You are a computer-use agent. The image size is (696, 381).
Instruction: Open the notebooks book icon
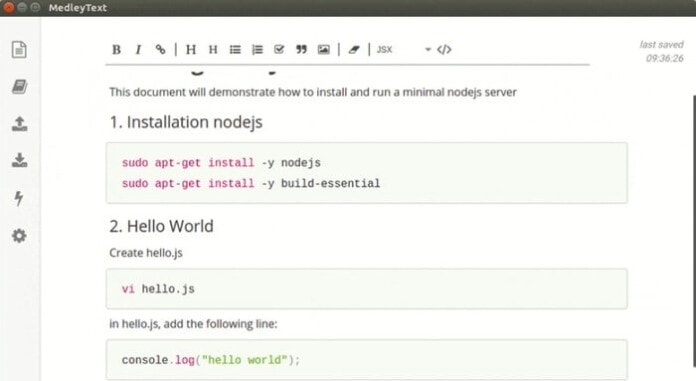point(19,87)
